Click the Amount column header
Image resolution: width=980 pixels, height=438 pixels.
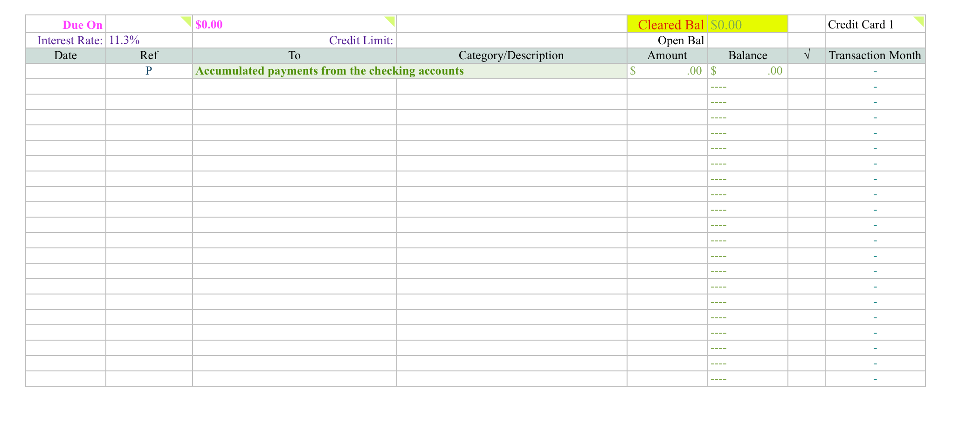[667, 55]
